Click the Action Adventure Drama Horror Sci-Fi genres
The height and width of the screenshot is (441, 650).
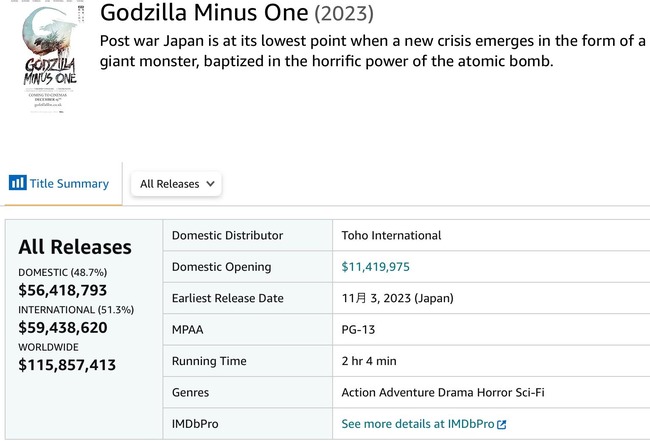click(443, 393)
